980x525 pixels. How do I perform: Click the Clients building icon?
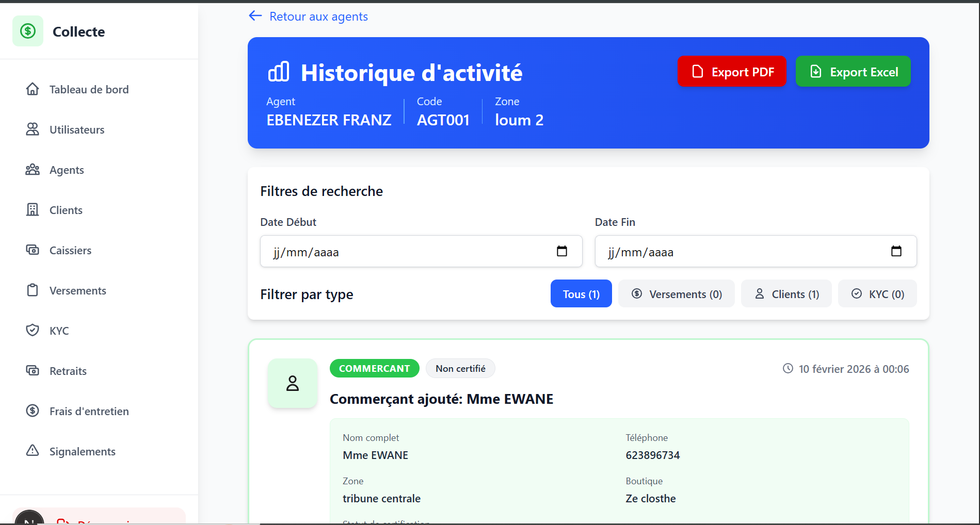(33, 209)
